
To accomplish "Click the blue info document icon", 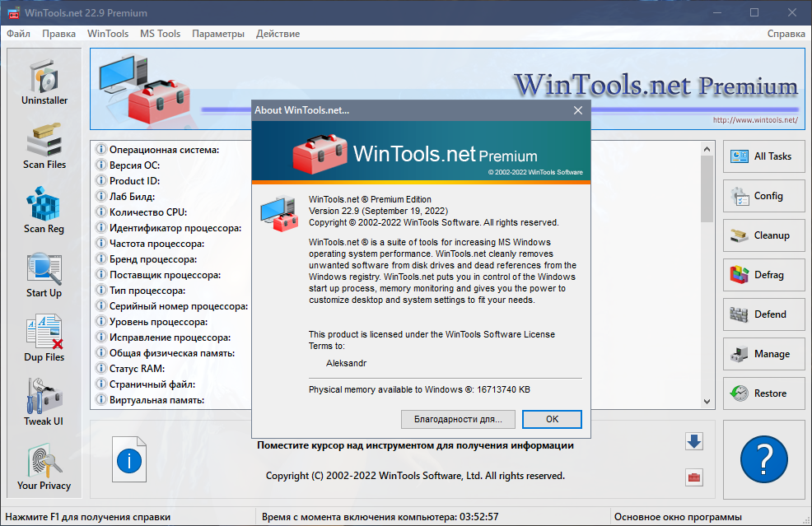I will click(129, 459).
